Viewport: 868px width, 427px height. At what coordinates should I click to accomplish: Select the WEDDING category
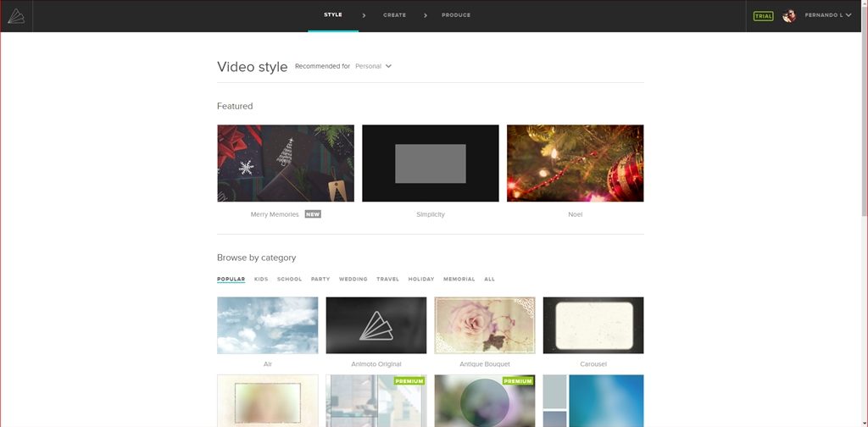tap(353, 280)
